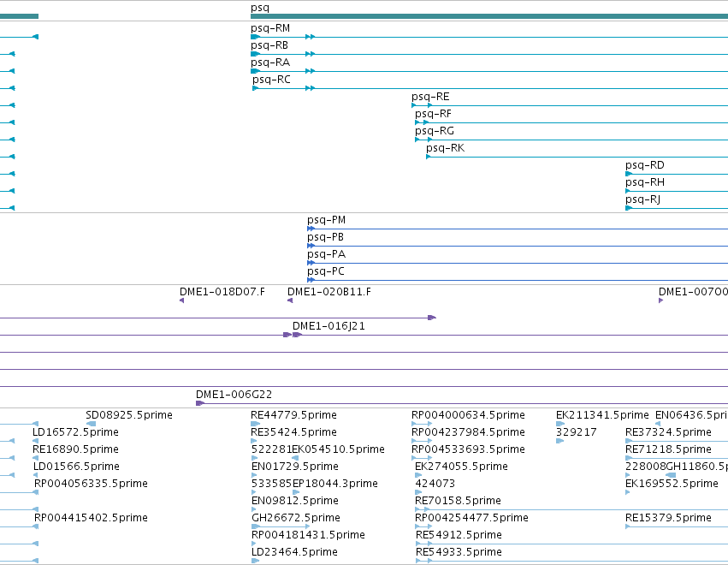This screenshot has height=565, width=728.
Task: Click the RP004533693.5prime EST label
Action: tap(469, 449)
